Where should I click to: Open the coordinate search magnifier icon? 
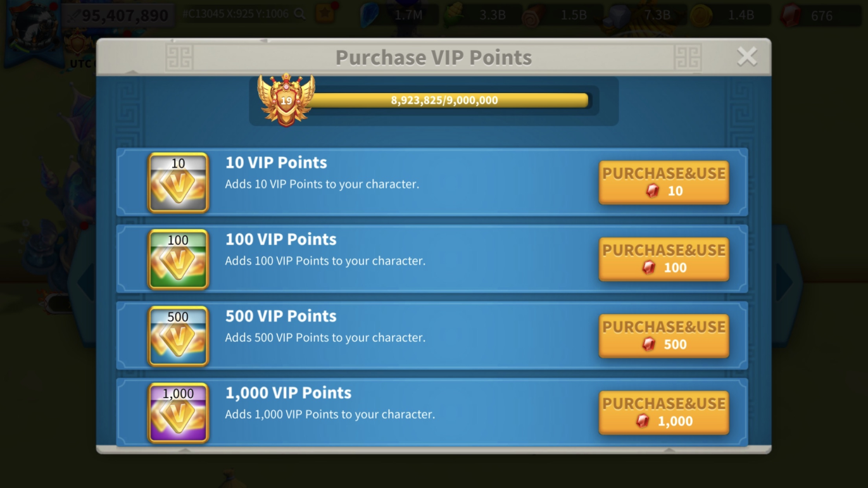(x=300, y=14)
